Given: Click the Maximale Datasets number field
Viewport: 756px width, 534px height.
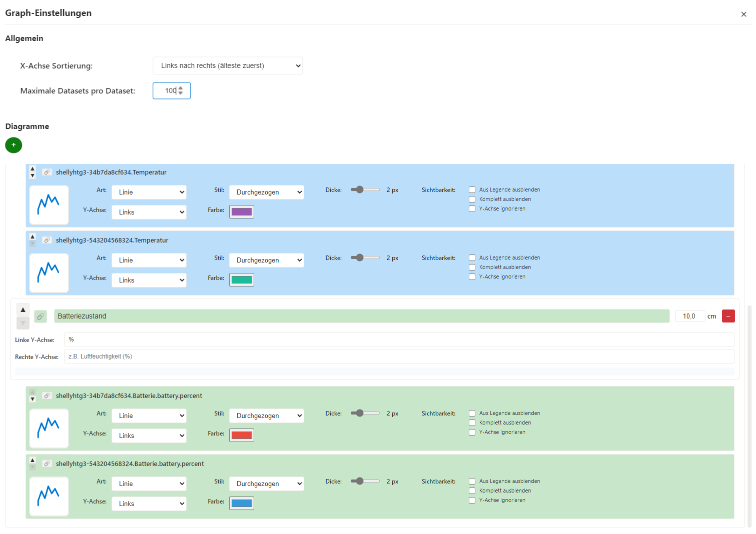Looking at the screenshot, I should (170, 91).
